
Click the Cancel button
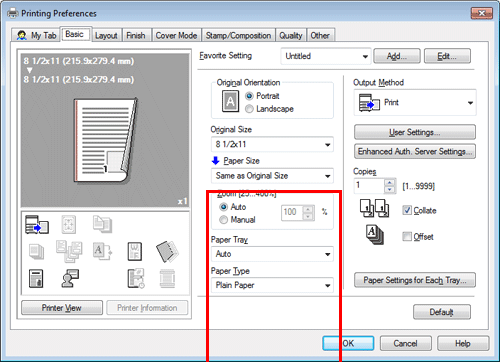point(405,343)
